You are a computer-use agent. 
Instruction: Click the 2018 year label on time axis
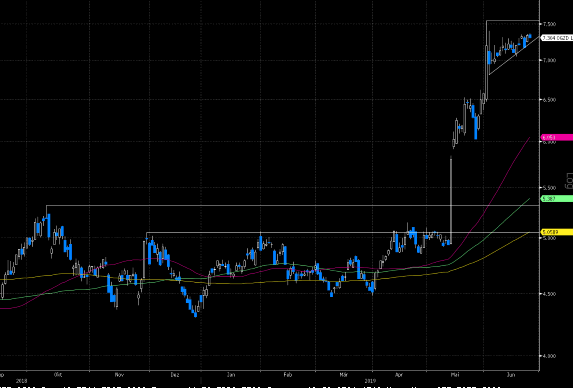coord(21,381)
